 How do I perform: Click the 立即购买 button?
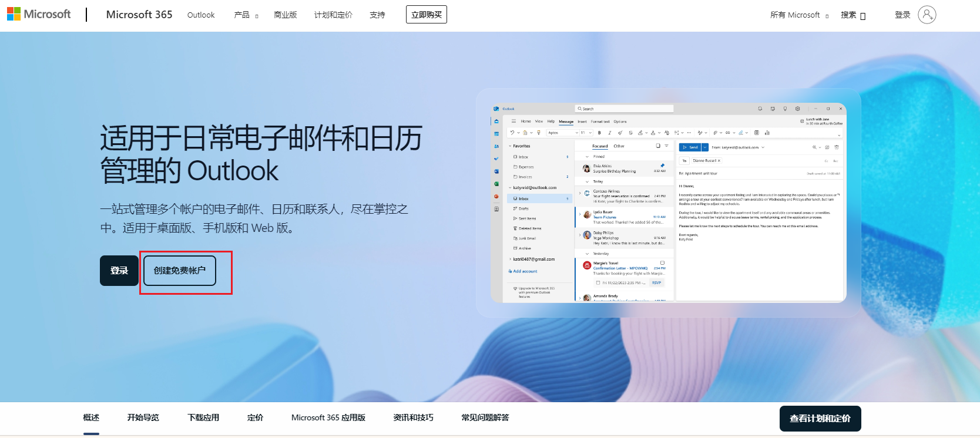427,15
